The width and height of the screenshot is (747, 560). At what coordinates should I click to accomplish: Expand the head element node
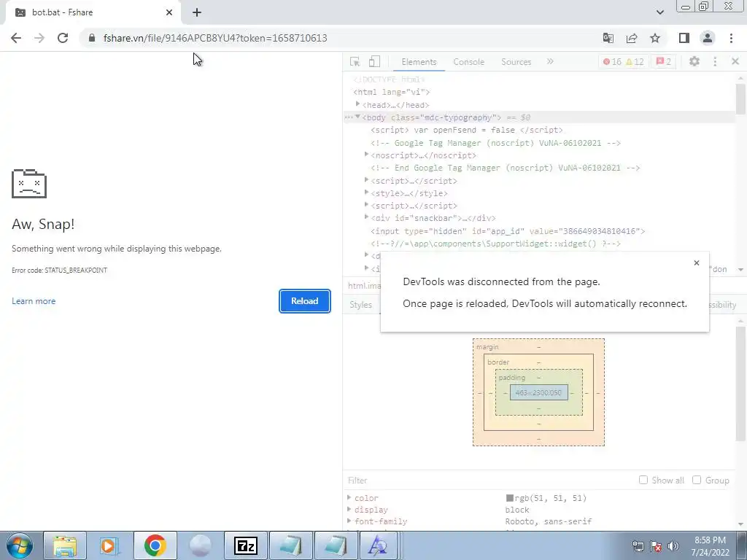(x=357, y=104)
